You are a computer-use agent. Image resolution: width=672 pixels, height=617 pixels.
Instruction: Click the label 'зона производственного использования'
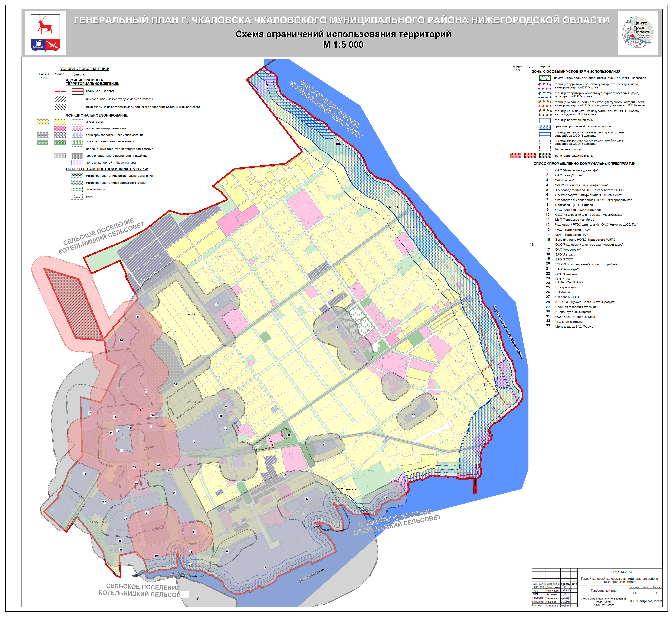pos(114,135)
